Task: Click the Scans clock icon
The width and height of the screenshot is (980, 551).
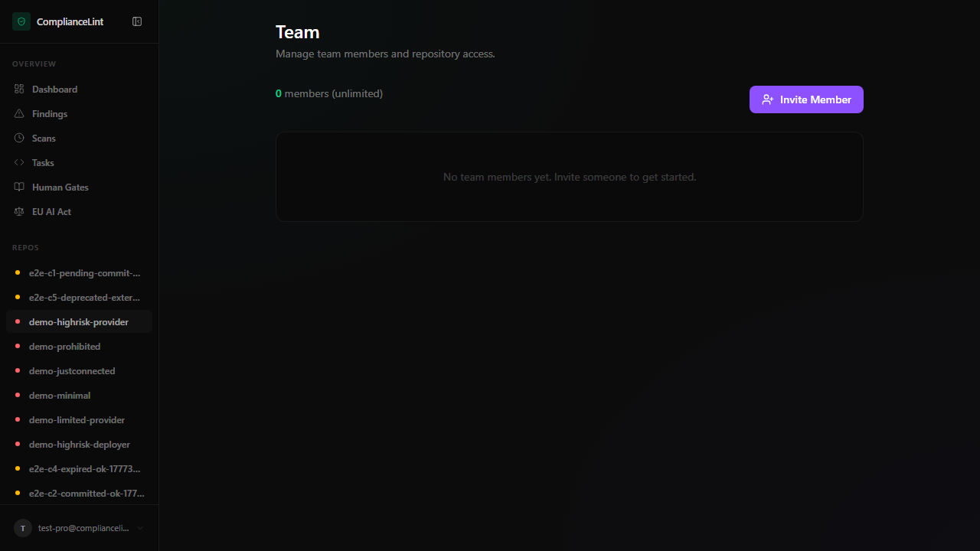Action: [19, 139]
